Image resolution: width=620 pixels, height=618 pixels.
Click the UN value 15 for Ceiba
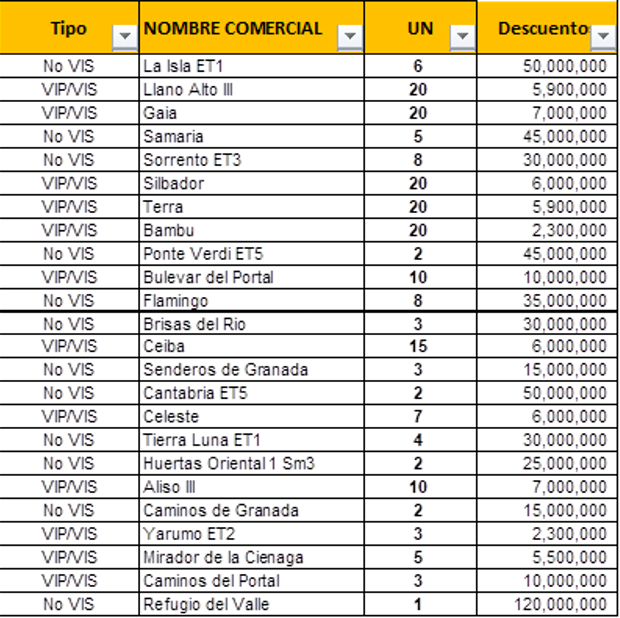click(x=420, y=347)
